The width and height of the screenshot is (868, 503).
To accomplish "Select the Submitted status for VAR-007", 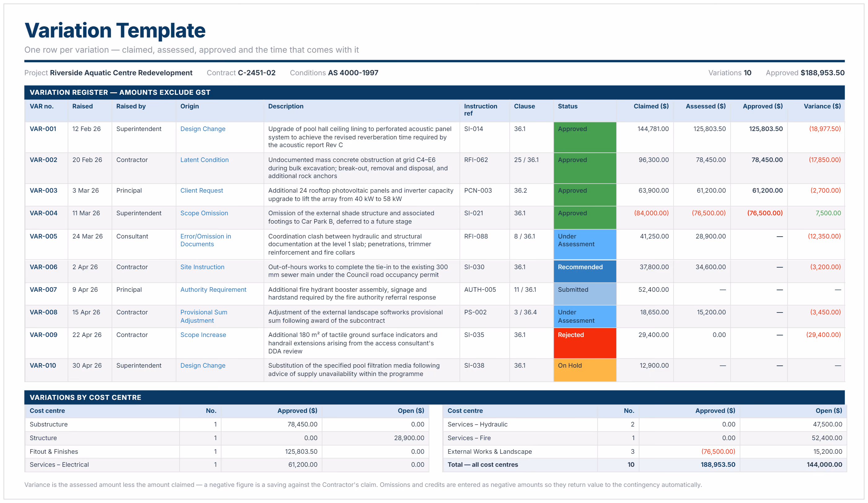I will tap(585, 294).
